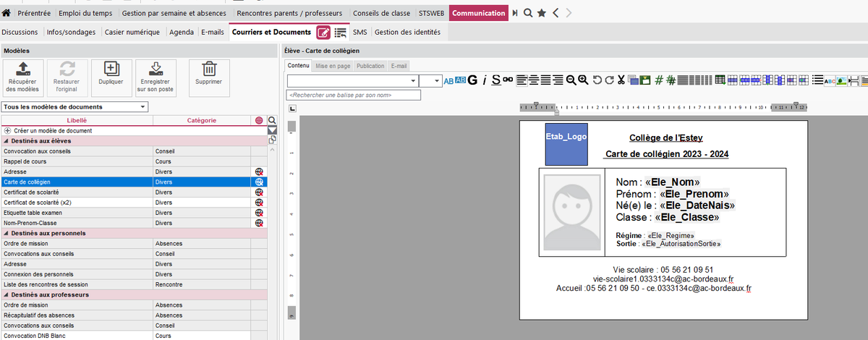
Task: Open the list view icon beside Courriers
Action: pos(340,32)
